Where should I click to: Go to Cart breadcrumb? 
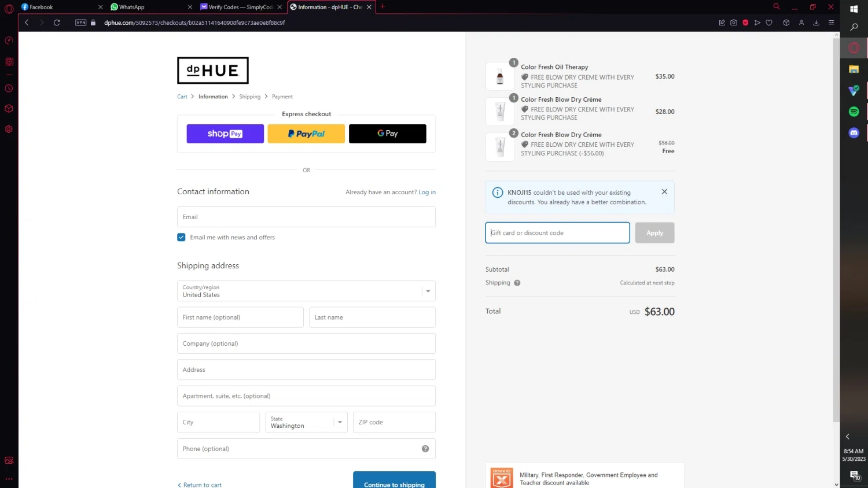pyautogui.click(x=182, y=97)
